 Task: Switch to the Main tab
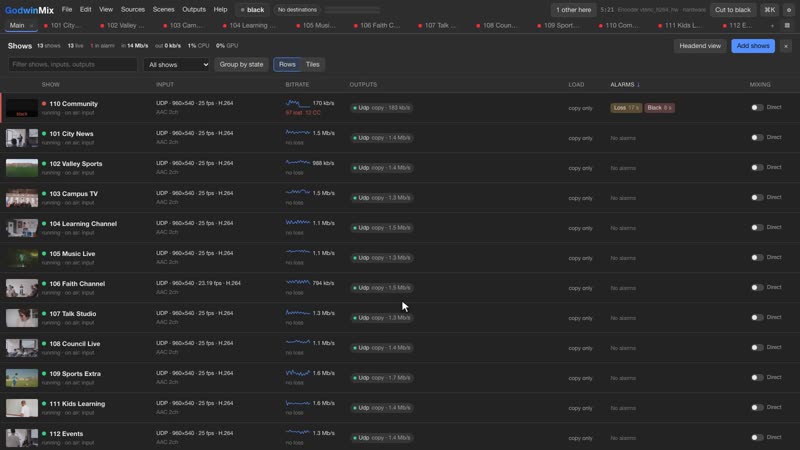(x=17, y=26)
